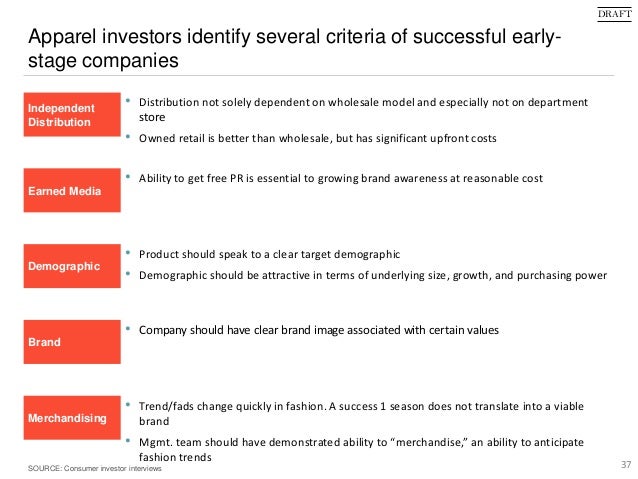Click the clear target demographic bullet
This screenshot has width=638, height=479.
(x=269, y=254)
